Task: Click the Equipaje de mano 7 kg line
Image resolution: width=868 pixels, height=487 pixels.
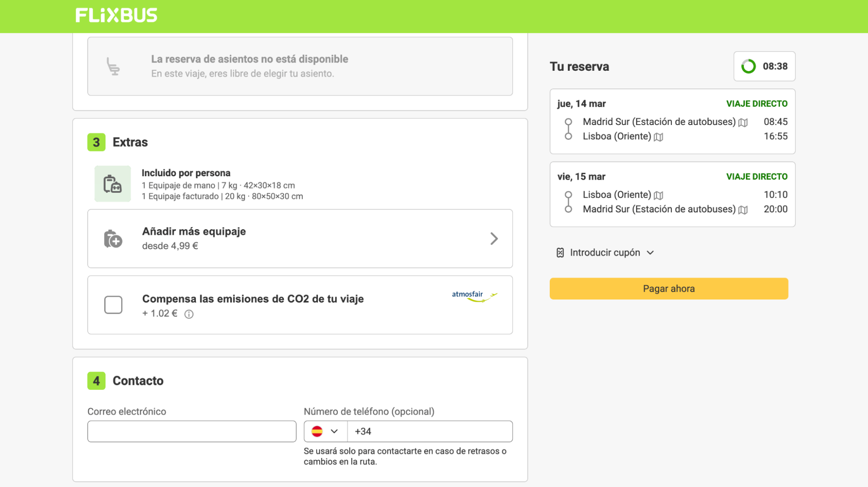Action: pos(218,185)
